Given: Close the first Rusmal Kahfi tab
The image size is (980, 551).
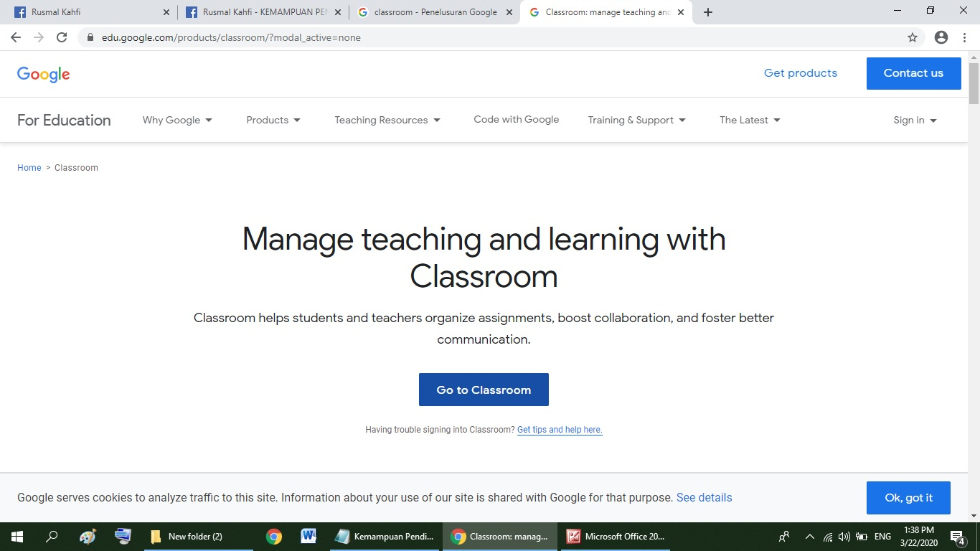Looking at the screenshot, I should tap(166, 12).
